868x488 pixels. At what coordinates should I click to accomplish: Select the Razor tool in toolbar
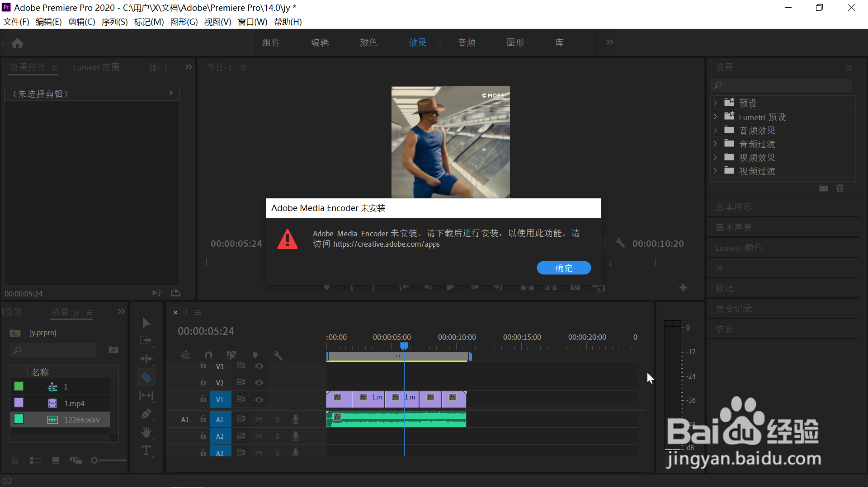tap(146, 377)
